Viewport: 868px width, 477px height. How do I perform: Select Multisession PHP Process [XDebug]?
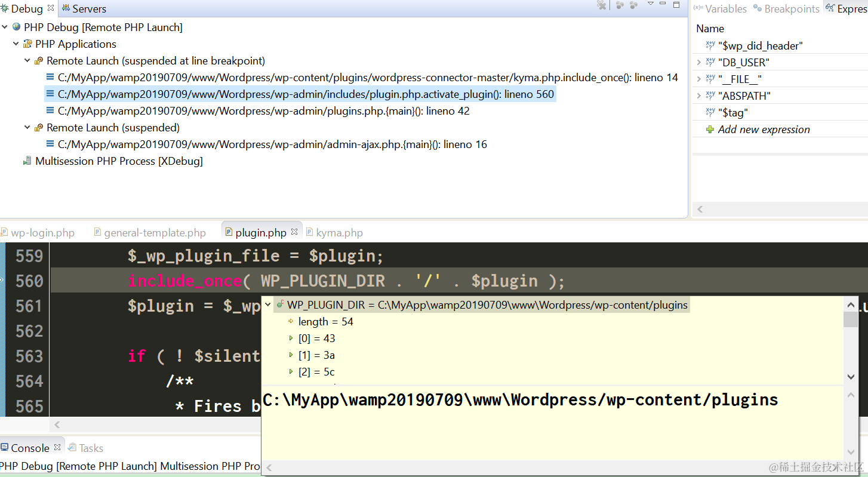click(x=119, y=161)
